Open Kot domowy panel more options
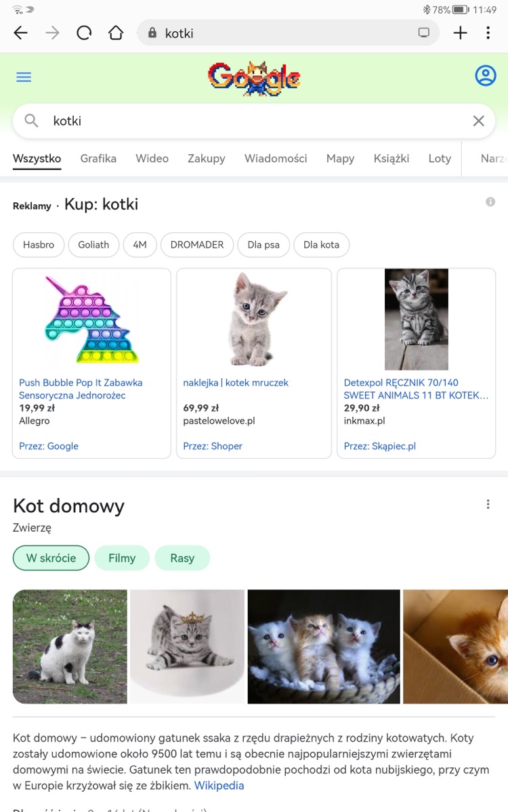 click(488, 504)
